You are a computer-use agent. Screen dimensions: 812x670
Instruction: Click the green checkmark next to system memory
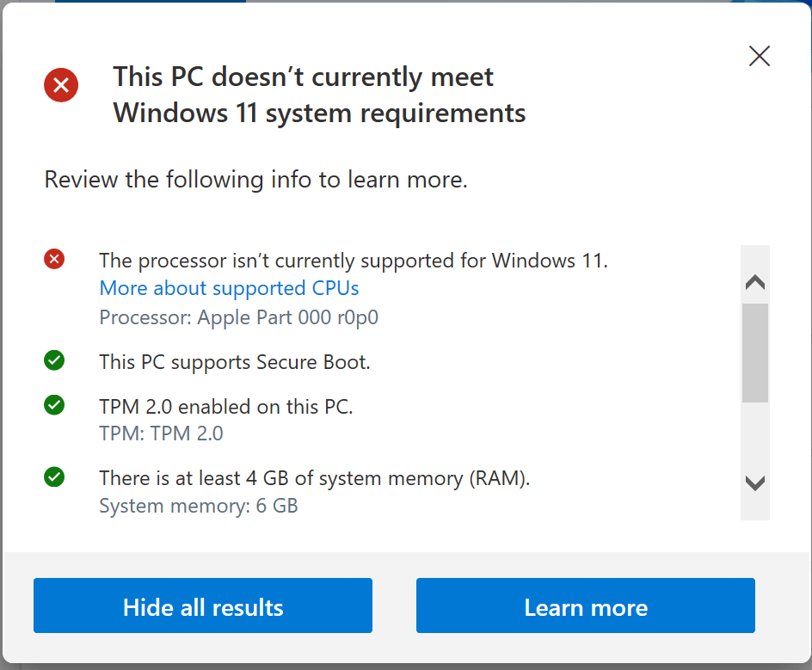click(54, 476)
